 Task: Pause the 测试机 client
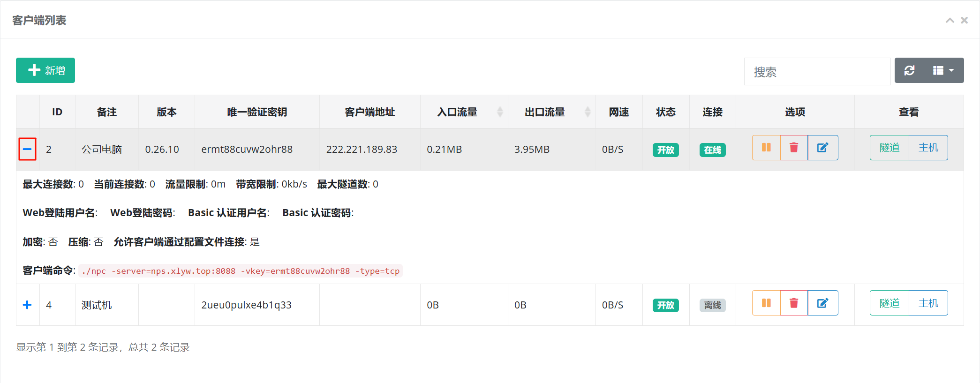pyautogui.click(x=766, y=303)
